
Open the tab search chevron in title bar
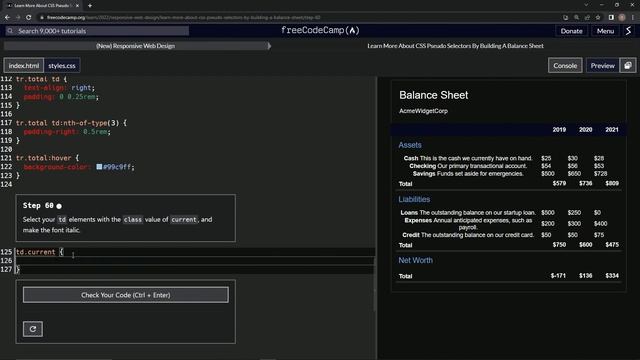click(x=586, y=5)
